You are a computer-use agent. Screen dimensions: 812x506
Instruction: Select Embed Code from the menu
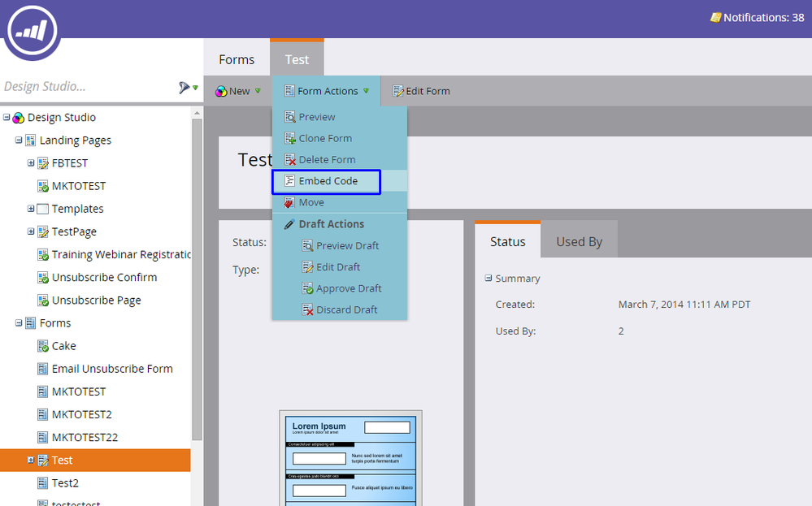click(x=328, y=181)
